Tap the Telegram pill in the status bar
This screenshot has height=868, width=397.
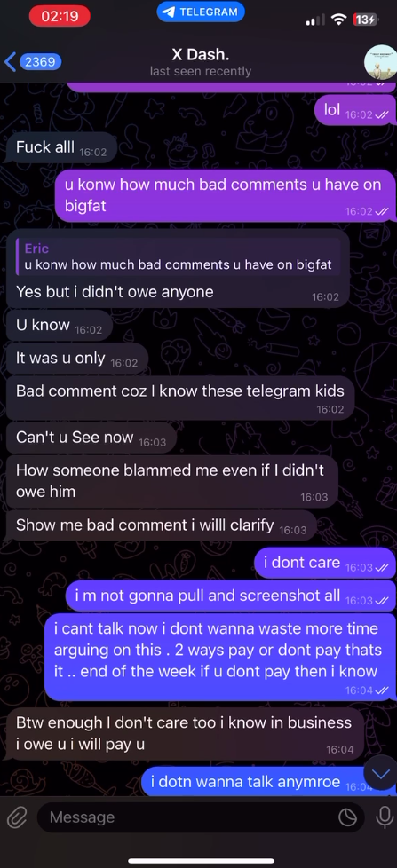click(201, 12)
